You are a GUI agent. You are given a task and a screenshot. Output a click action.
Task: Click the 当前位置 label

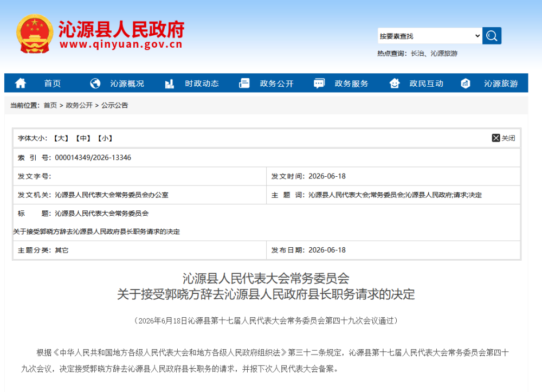(25, 105)
